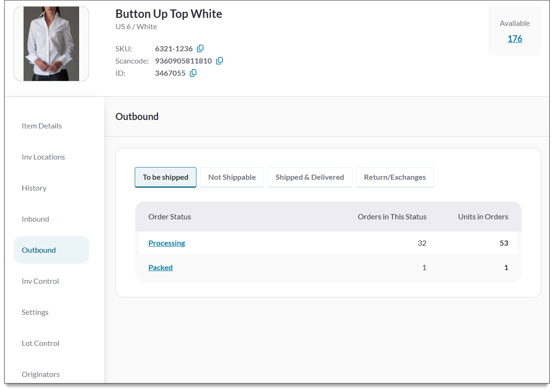Open the Originators sidebar item
This screenshot has width=554, height=392.
point(41,374)
